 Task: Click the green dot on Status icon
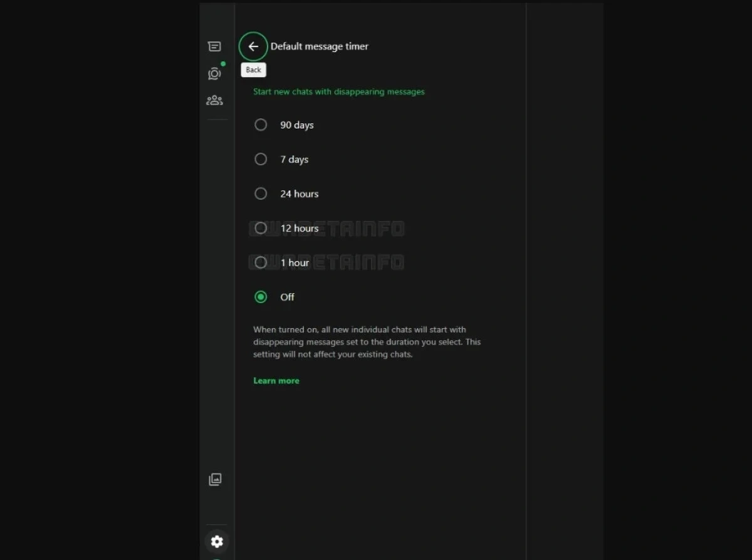point(223,64)
